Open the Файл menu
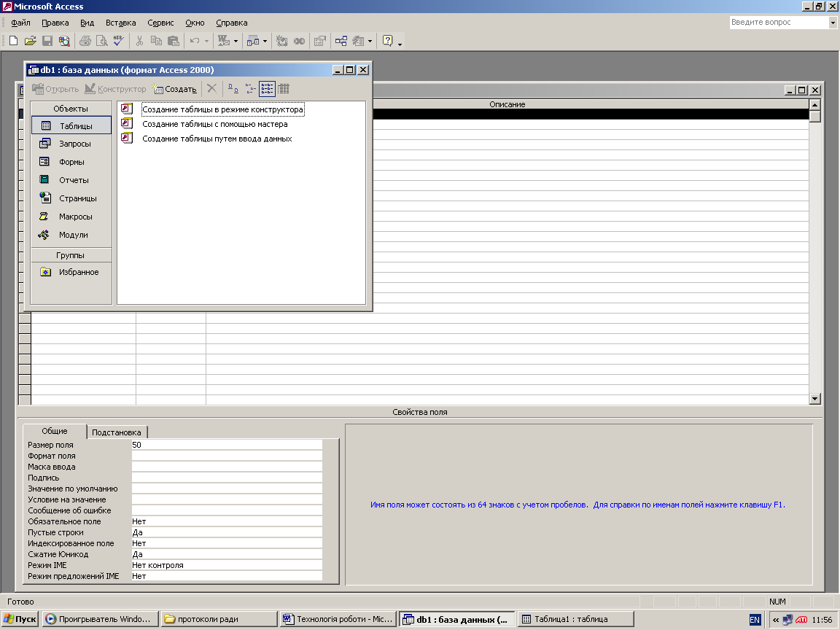Viewport: 840px width, 630px height. (x=21, y=23)
